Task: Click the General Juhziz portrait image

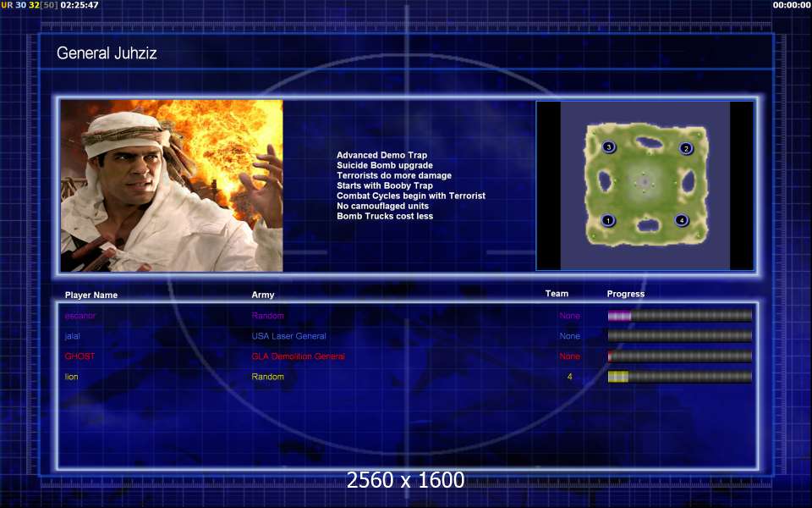Action: pyautogui.click(x=172, y=185)
